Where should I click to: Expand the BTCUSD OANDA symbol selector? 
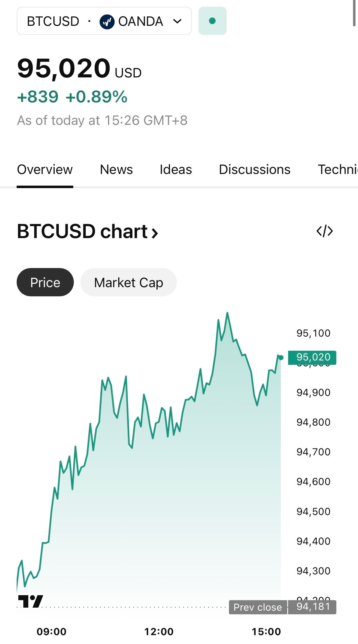pos(104,21)
